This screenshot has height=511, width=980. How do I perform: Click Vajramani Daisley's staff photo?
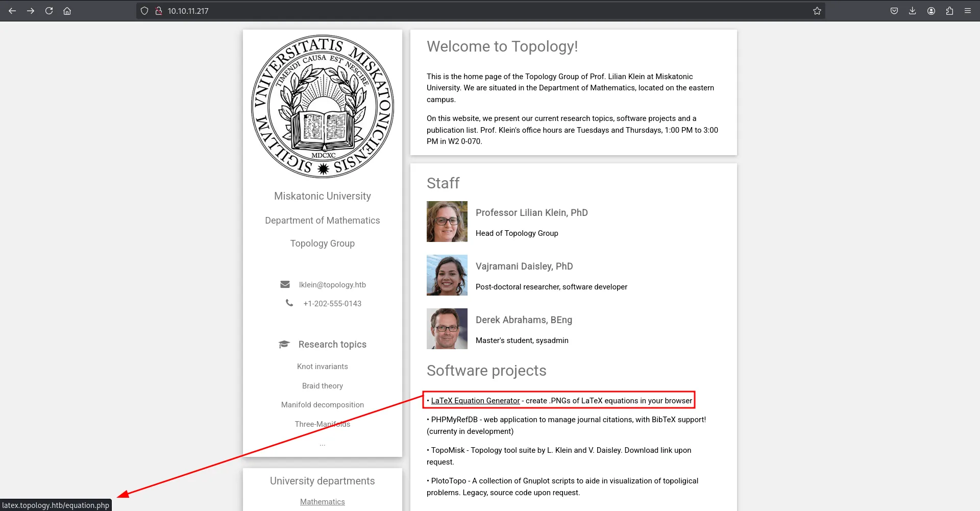pyautogui.click(x=447, y=275)
